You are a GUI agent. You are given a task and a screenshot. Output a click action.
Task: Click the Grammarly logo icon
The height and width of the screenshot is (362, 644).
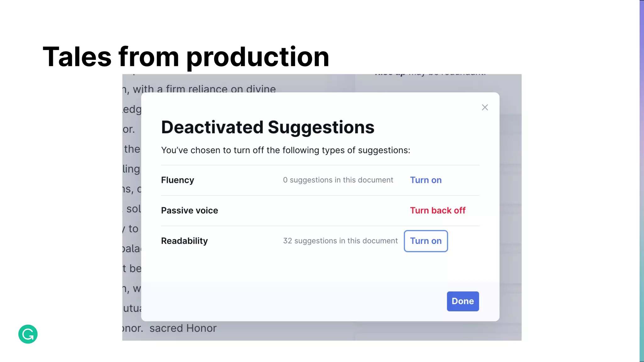(28, 334)
